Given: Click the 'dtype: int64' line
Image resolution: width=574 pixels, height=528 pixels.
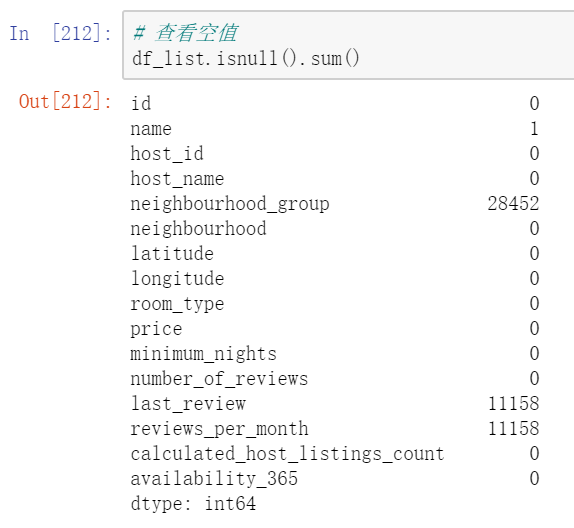Looking at the screenshot, I should click(193, 504).
